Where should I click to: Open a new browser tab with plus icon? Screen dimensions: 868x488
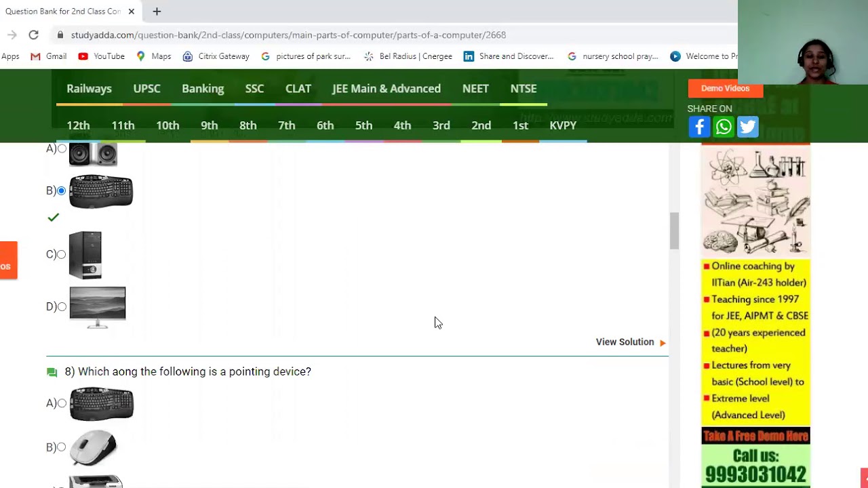pyautogui.click(x=157, y=12)
